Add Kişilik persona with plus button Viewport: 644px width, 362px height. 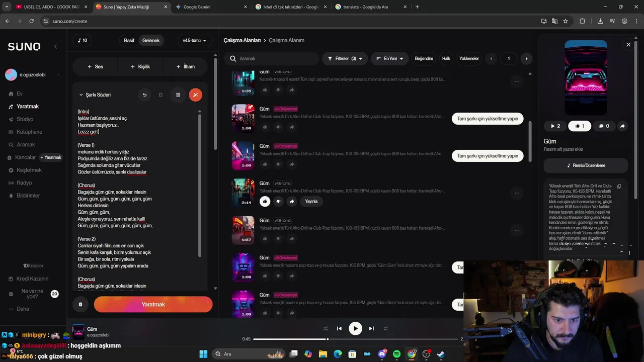click(140, 66)
